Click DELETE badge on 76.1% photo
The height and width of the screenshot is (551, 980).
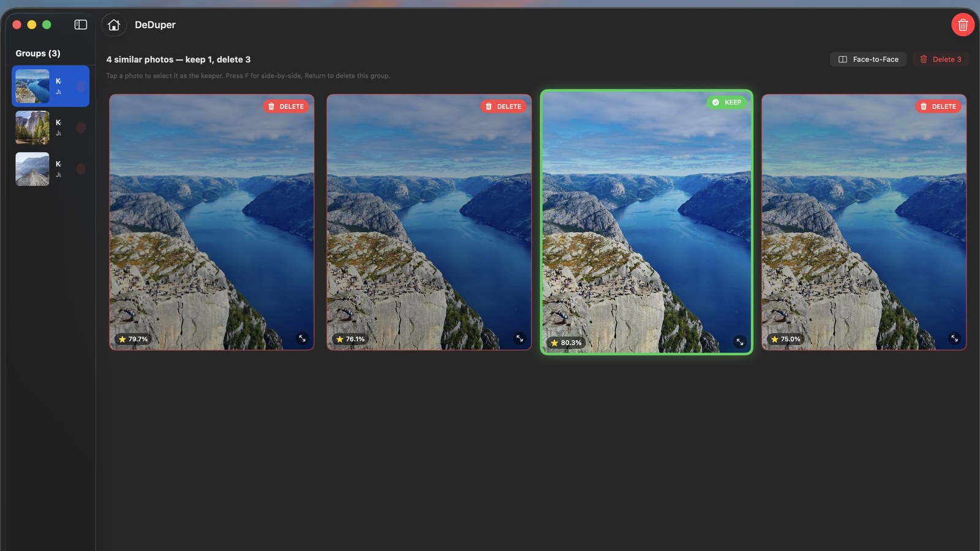503,107
